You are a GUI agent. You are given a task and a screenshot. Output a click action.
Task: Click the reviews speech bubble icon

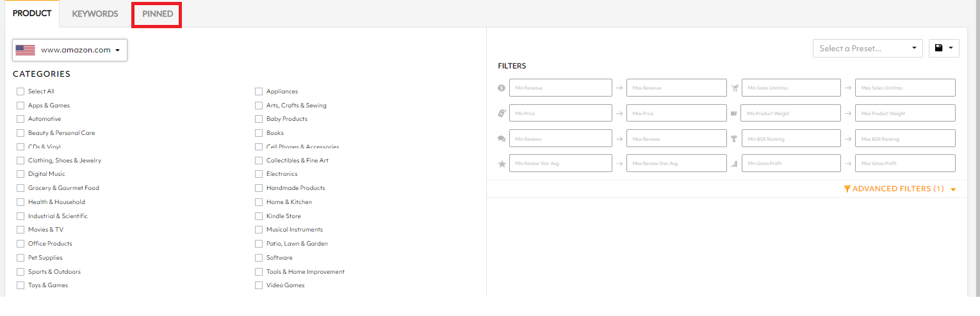coord(502,138)
